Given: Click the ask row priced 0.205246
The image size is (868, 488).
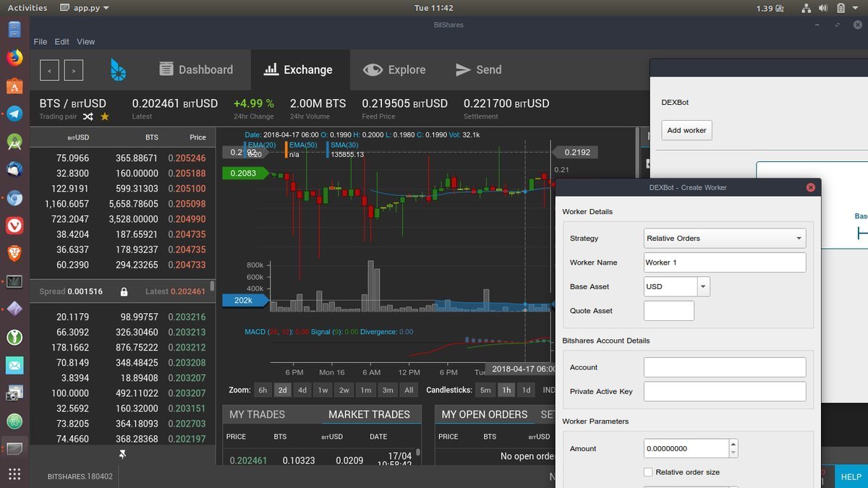Looking at the screenshot, I should click(x=122, y=158).
